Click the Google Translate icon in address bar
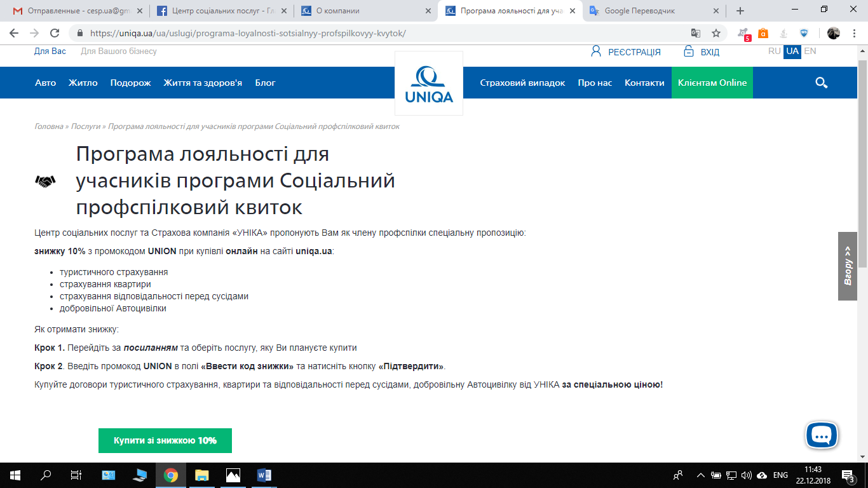Screen dimensions: 868x488 point(696,33)
